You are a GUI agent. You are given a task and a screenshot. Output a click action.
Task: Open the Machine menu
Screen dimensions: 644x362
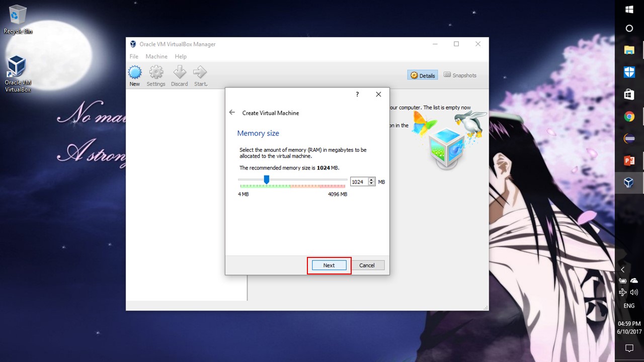point(156,56)
